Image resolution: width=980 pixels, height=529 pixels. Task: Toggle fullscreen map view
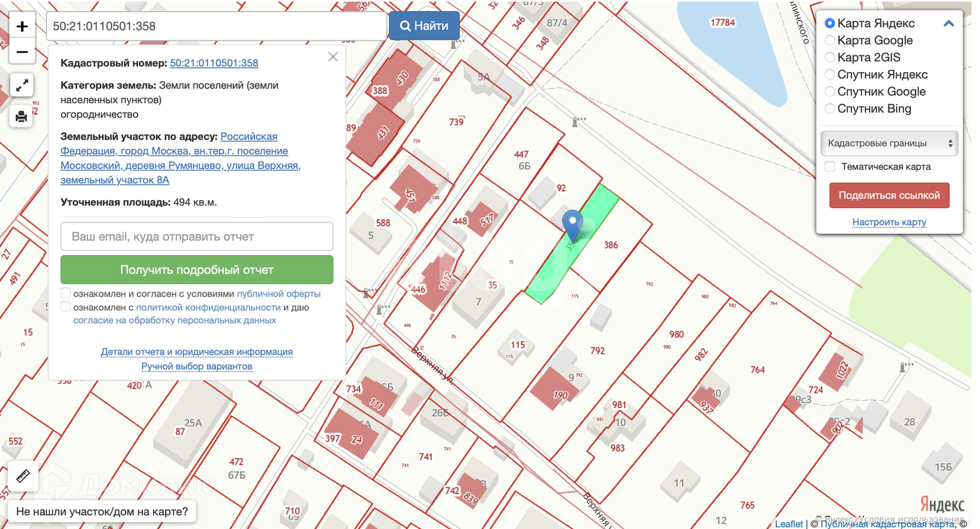pyautogui.click(x=22, y=86)
